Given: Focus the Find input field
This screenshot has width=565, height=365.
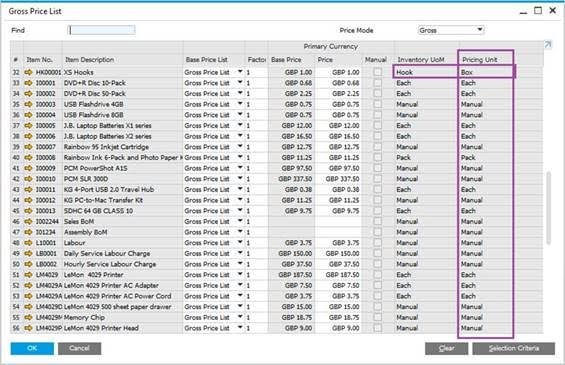Looking at the screenshot, I should (x=102, y=30).
